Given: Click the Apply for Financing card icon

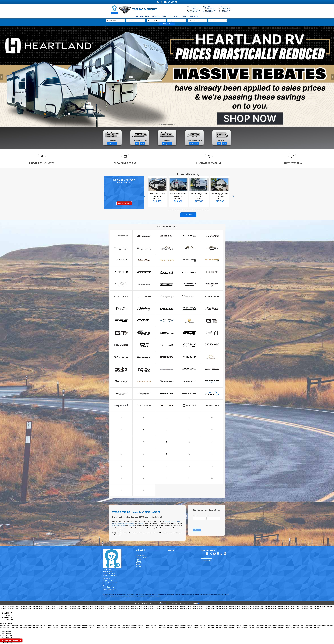Looking at the screenshot, I should [x=125, y=156].
